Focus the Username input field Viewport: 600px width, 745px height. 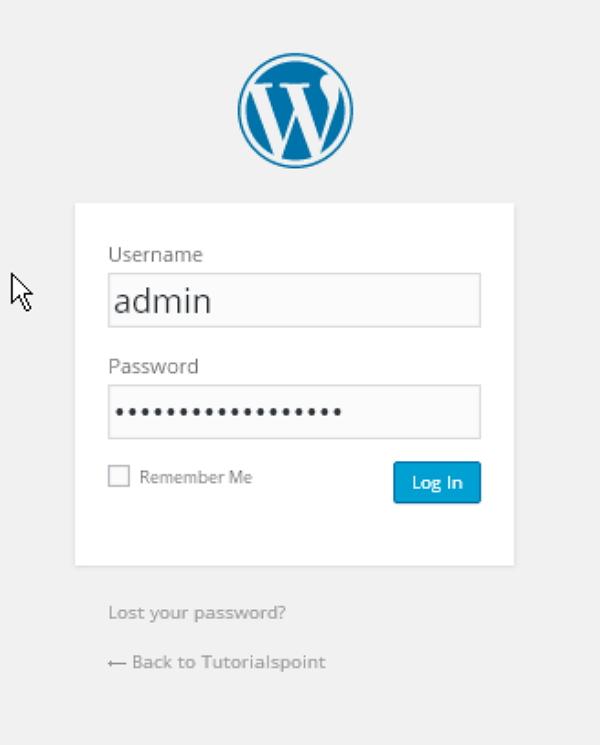pos(294,300)
